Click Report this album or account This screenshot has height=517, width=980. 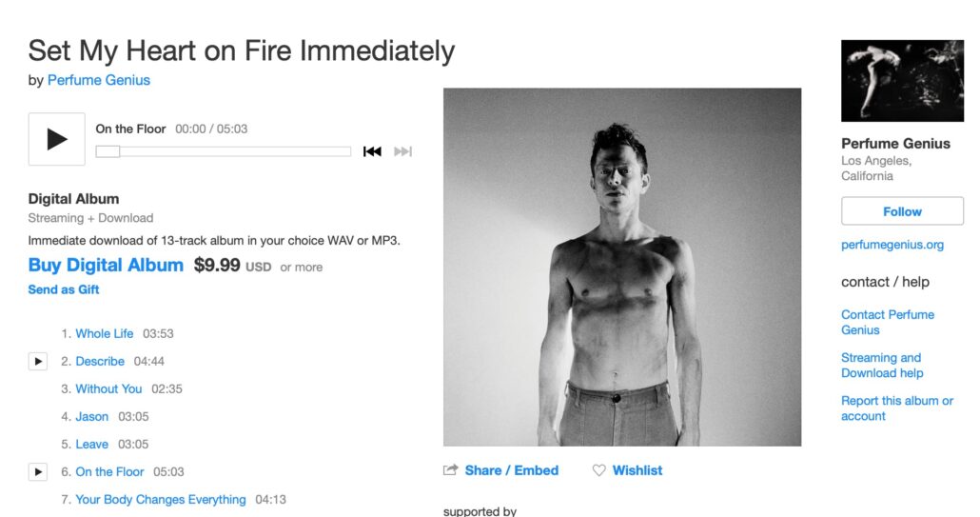(x=897, y=408)
